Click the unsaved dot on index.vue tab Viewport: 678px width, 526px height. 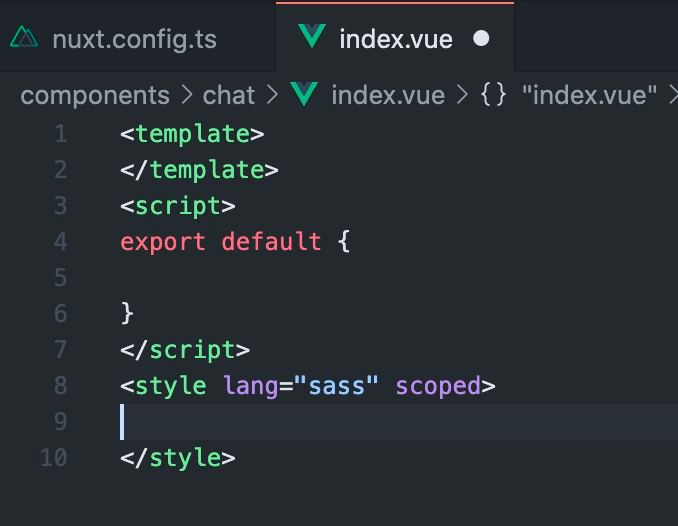pyautogui.click(x=481, y=38)
